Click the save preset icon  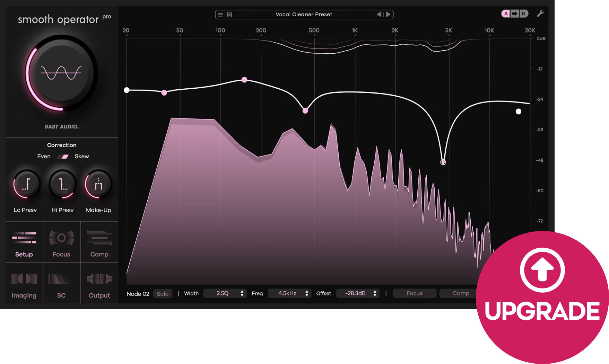[x=230, y=15]
